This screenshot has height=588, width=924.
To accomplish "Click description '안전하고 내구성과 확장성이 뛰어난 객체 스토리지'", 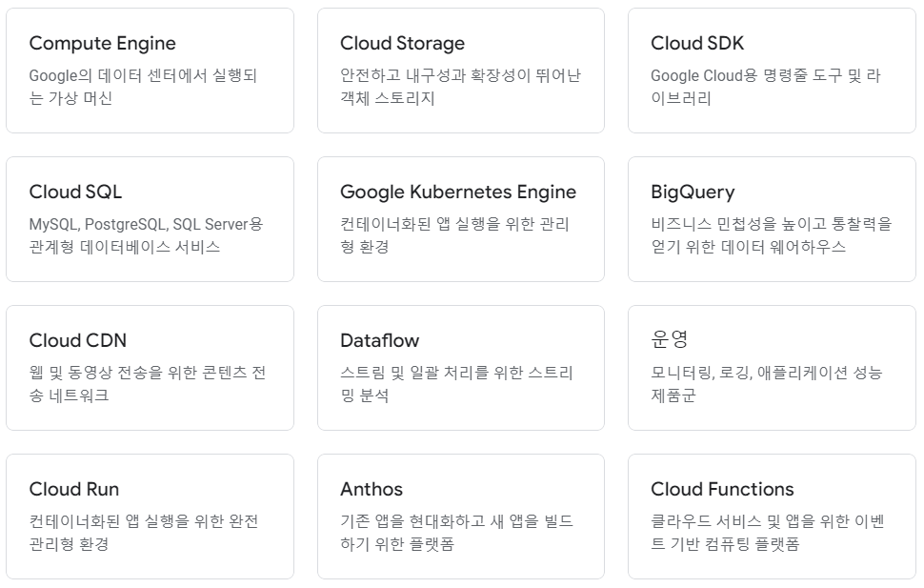I will pos(460,87).
